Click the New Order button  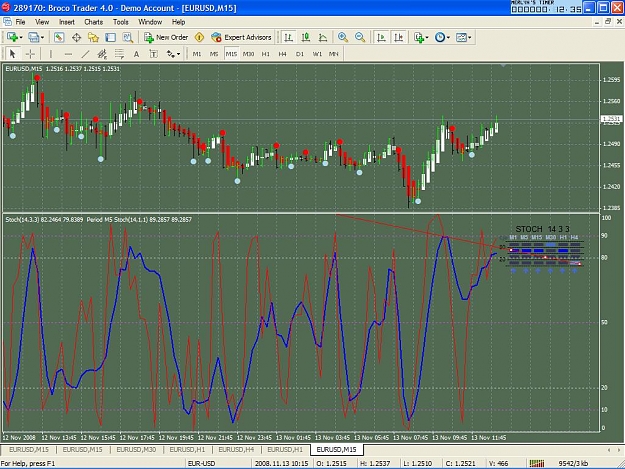(x=166, y=37)
